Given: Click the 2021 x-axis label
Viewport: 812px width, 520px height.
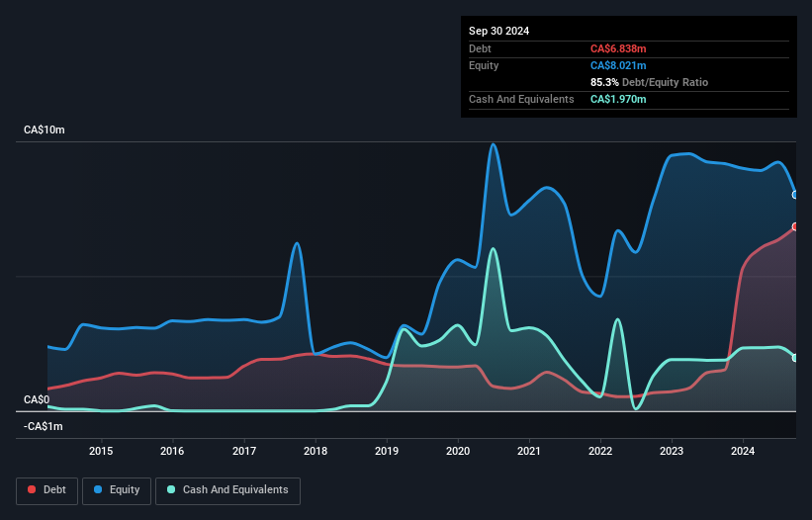Looking at the screenshot, I should click(x=529, y=451).
